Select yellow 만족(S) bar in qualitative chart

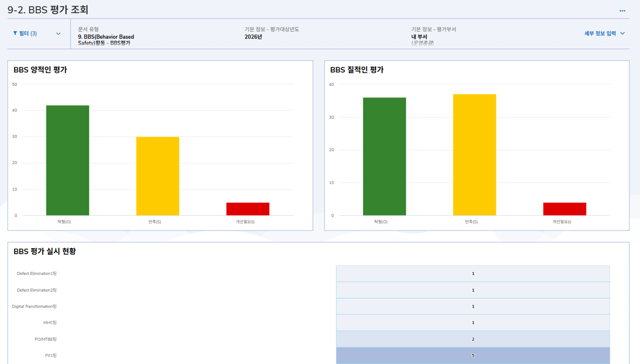click(475, 155)
